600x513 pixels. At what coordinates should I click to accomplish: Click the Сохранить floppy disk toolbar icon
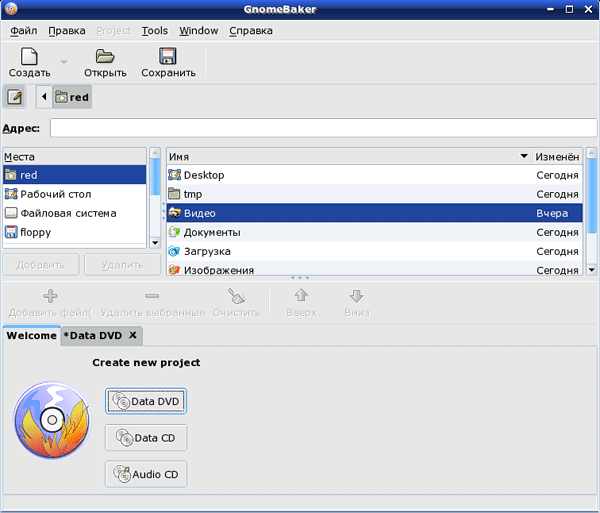pyautogui.click(x=168, y=56)
